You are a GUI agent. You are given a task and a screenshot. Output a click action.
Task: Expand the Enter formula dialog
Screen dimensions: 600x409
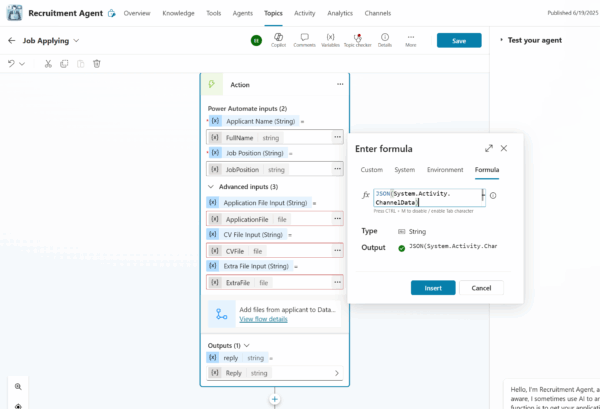click(x=489, y=148)
